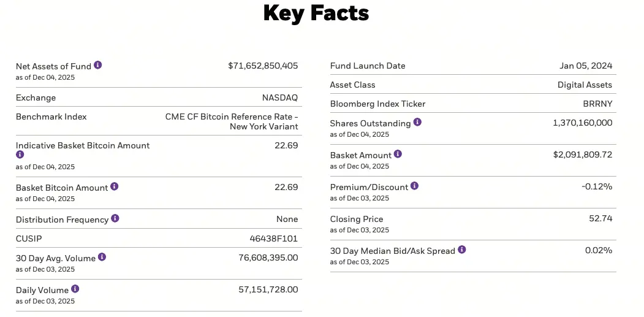Click info icon next to Net Assets of Fund
Screen dimensions: 644x317
[98, 65]
